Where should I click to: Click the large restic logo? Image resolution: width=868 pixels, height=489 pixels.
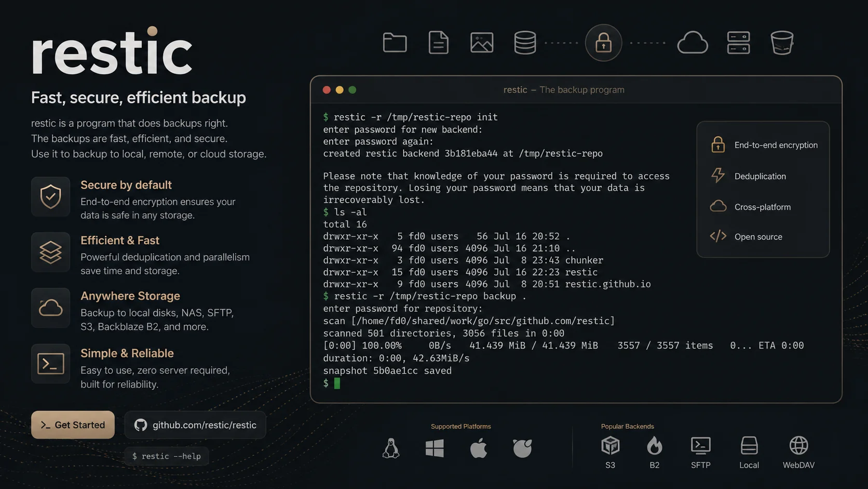pos(112,51)
